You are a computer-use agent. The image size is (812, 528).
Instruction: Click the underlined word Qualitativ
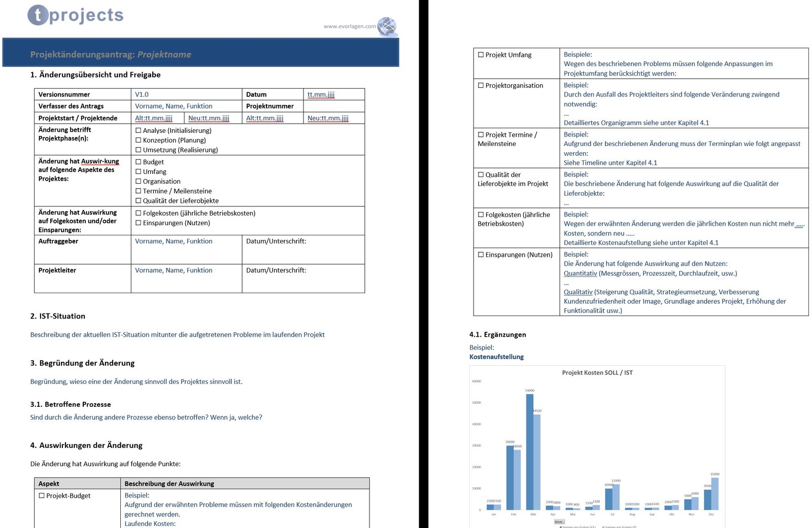[578, 292]
